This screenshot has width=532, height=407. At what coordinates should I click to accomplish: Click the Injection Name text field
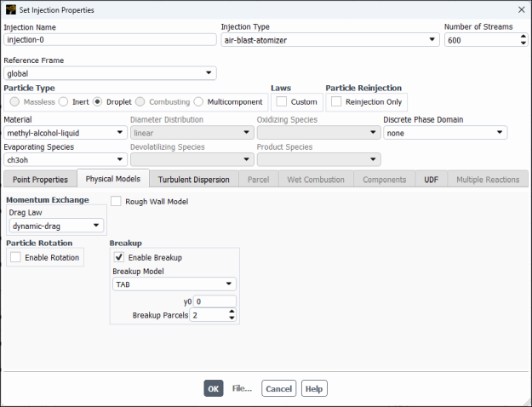(110, 39)
